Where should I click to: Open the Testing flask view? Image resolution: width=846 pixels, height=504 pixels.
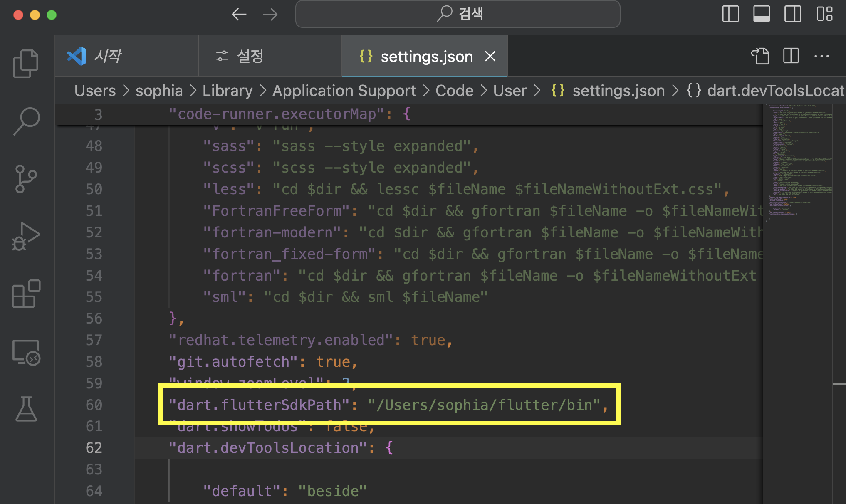click(x=26, y=409)
